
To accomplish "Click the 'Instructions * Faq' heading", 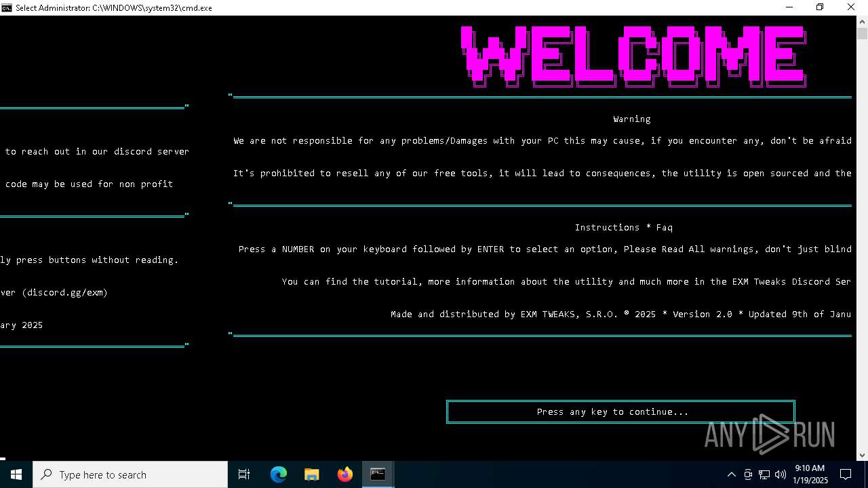I will [624, 228].
